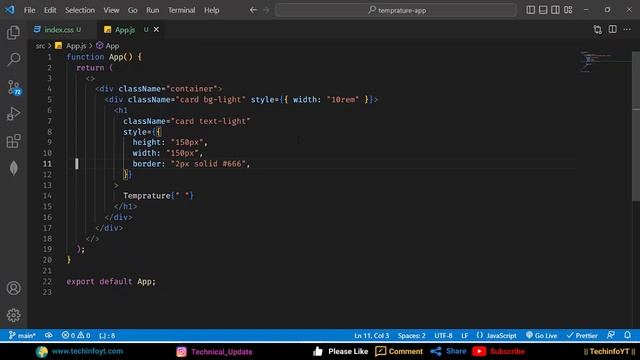The width and height of the screenshot is (640, 360).
Task: Toggle the bottom panel layout icon
Action: [x=543, y=10]
